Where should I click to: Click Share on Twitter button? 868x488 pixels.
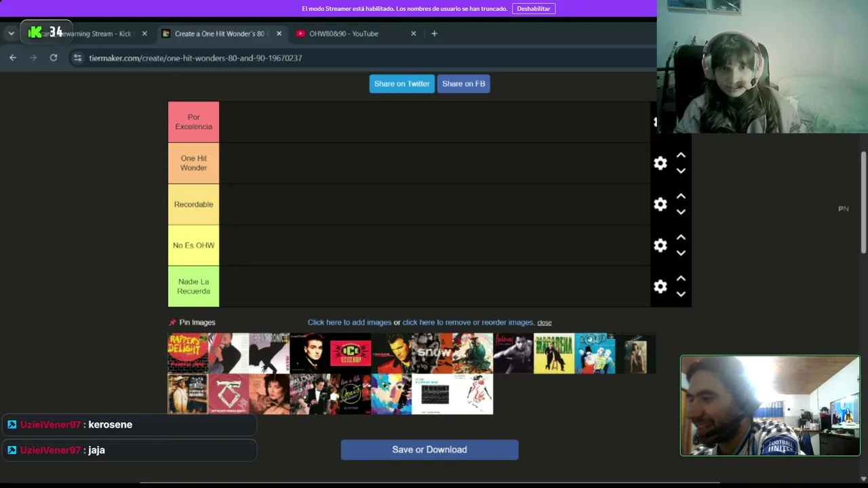click(x=402, y=84)
